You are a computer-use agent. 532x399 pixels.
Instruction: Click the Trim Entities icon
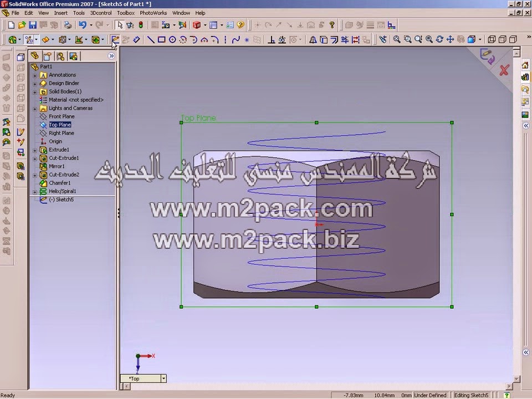tap(345, 40)
